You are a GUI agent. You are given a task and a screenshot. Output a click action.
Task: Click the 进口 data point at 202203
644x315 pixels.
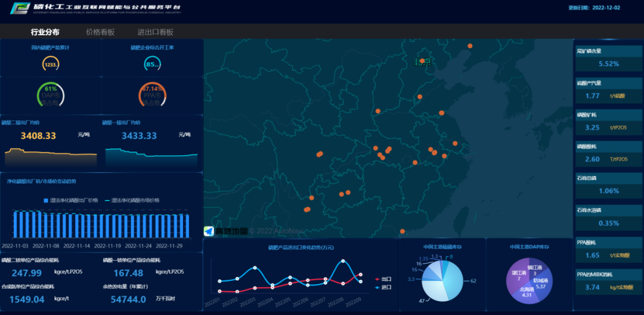coord(255,268)
